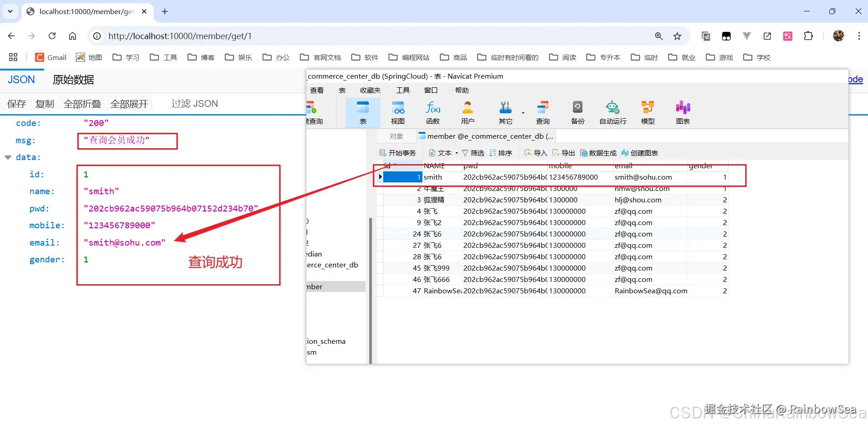Open the 游戏 bookmark folder
Viewport: 868px width, 427px height.
[719, 57]
